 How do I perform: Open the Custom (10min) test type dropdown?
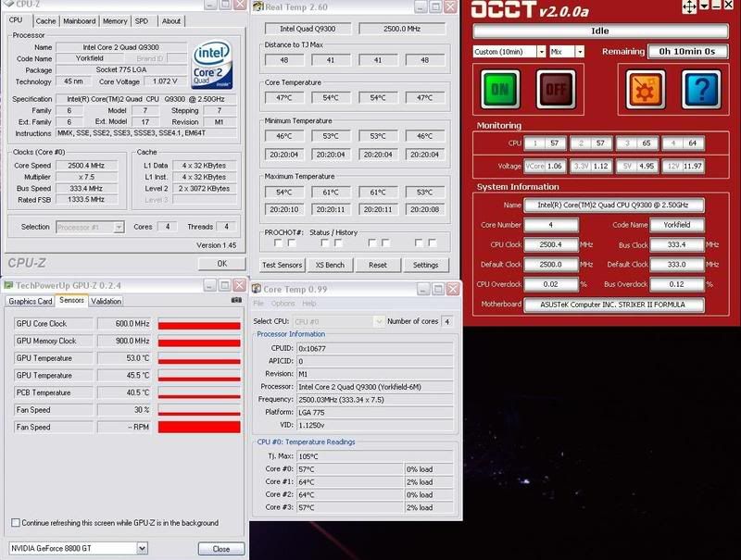coord(541,52)
